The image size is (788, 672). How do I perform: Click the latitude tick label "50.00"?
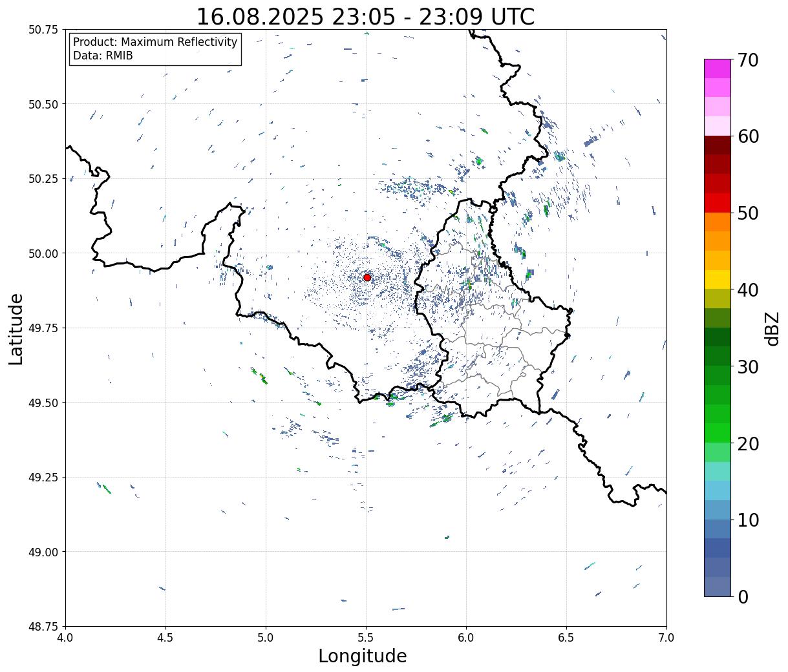[x=43, y=253]
